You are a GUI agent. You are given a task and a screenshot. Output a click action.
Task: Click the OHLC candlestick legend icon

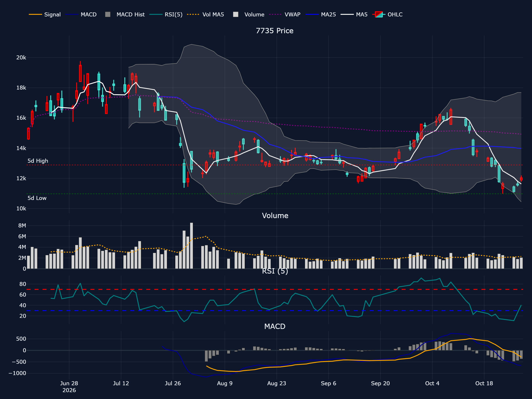(x=379, y=14)
